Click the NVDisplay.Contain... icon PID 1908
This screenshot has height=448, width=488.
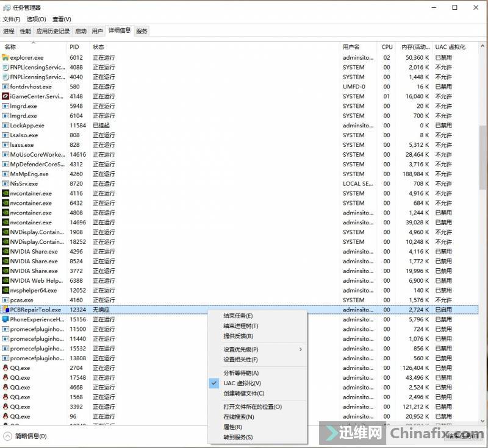(5, 232)
